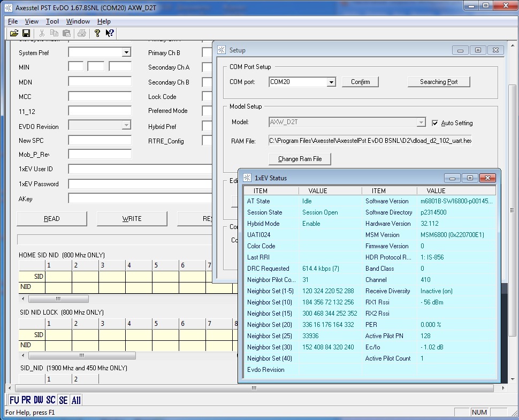Click the Paste clipboard toolbar icon
Screen dimensions: 519x420
click(66, 33)
